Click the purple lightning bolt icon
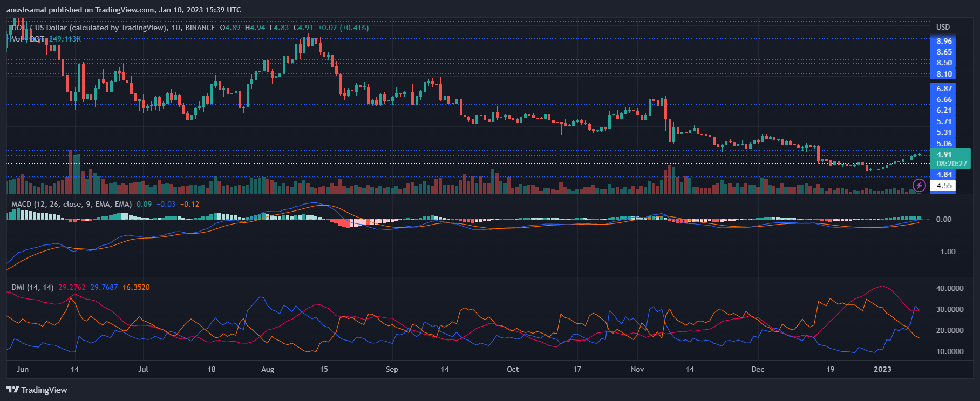Image resolution: width=980 pixels, height=401 pixels. coord(919,186)
